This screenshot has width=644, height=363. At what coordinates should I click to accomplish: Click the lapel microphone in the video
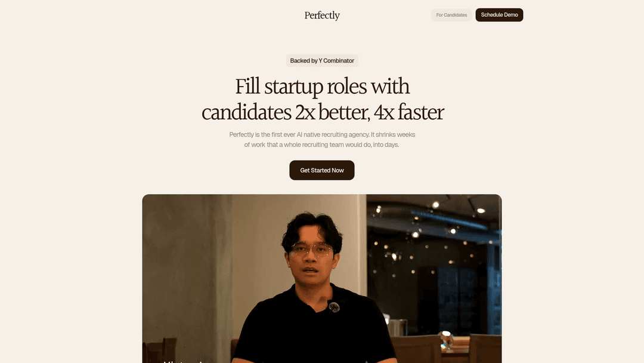[334, 307]
